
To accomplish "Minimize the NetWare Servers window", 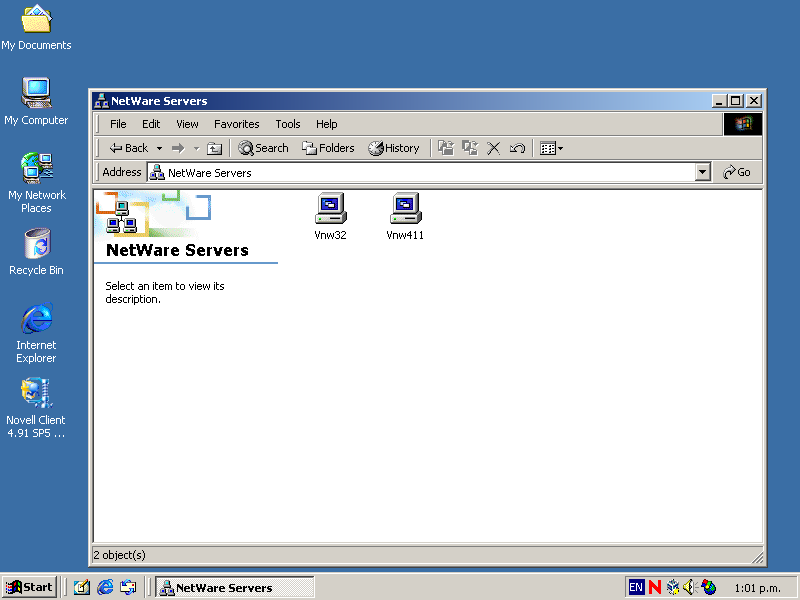I will tap(719, 101).
